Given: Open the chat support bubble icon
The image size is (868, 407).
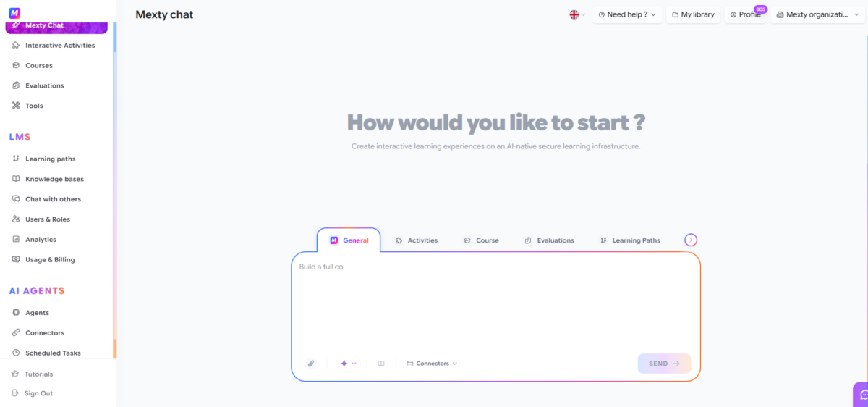Looking at the screenshot, I should (862, 395).
